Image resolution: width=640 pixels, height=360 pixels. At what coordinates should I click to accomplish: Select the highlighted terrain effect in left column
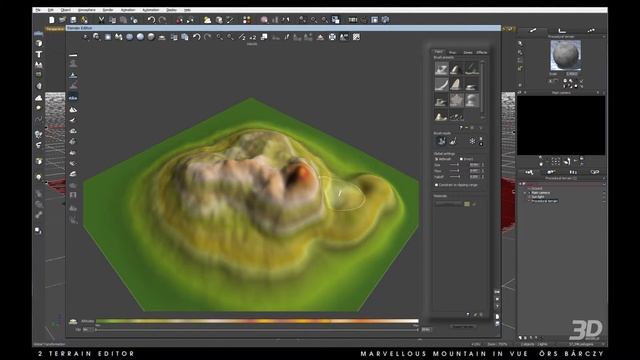[73, 98]
